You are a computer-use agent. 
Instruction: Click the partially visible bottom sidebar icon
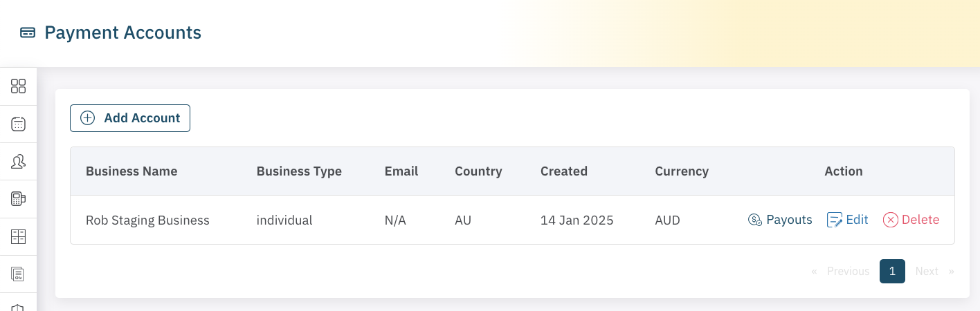(x=19, y=307)
